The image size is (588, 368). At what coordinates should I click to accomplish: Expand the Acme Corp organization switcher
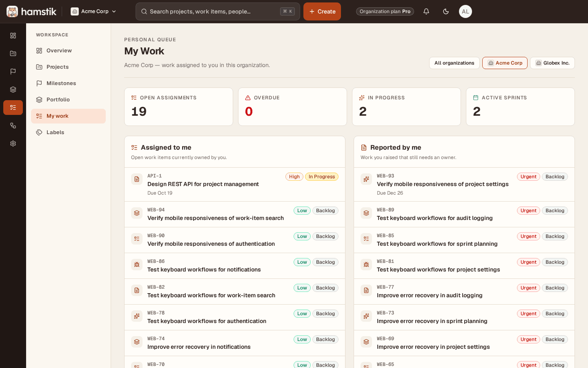[x=94, y=11]
